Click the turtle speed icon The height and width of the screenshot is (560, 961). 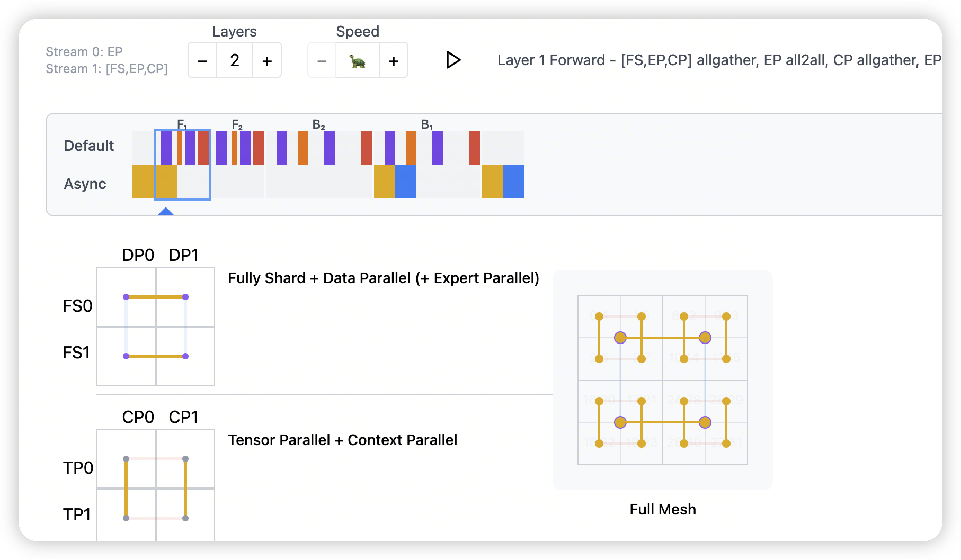pos(358,61)
